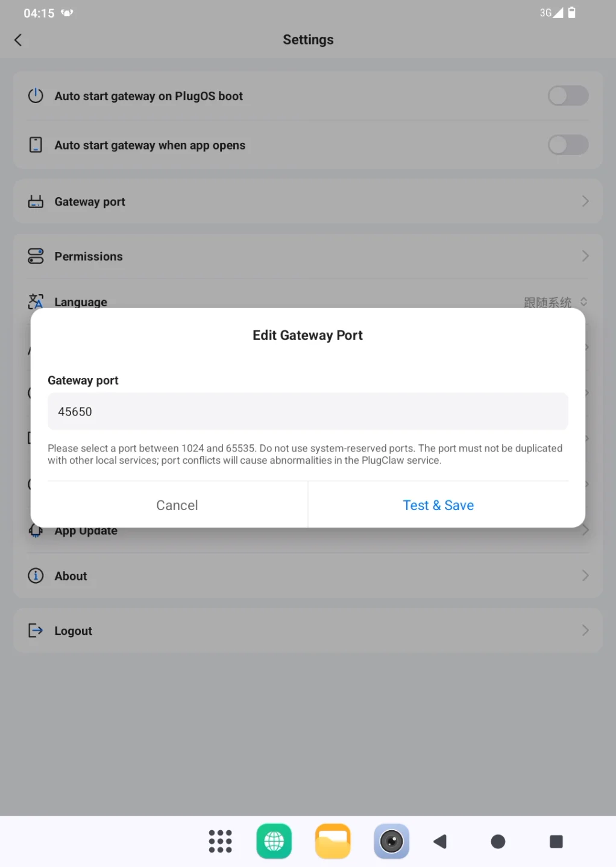Screen dimensions: 616x867
Task: Expand the Gateway port row chevron
Action: coord(585,201)
